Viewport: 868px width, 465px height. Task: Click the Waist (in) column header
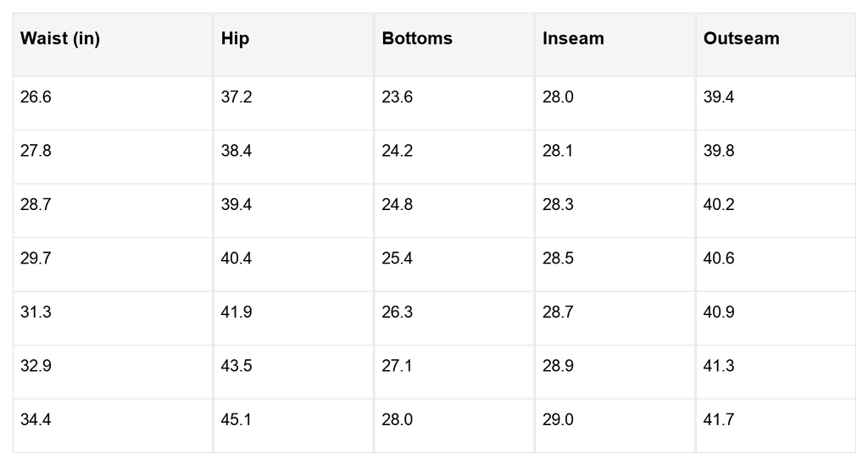(x=60, y=39)
